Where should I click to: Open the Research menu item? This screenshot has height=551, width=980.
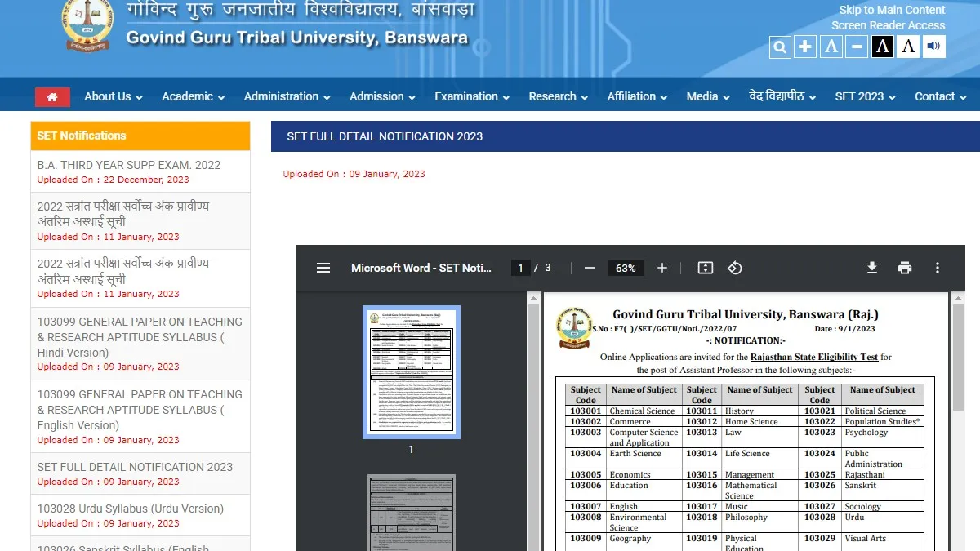click(558, 96)
